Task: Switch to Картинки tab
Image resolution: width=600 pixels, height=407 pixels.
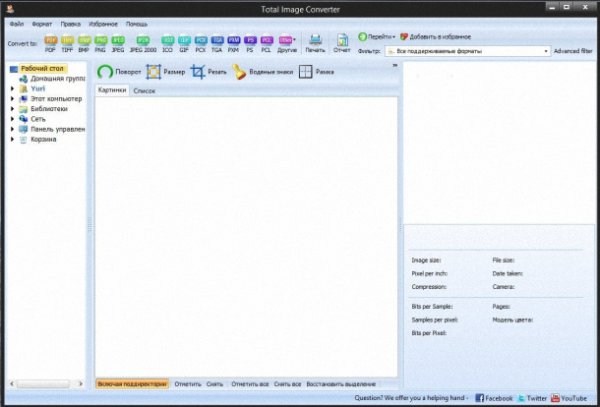Action: point(112,90)
